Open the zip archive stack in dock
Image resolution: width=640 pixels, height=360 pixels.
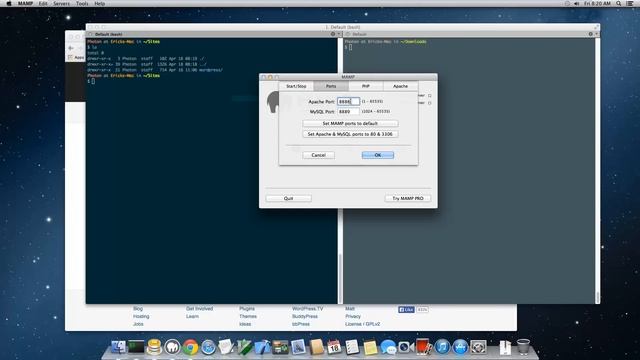pyautogui.click(x=505, y=347)
